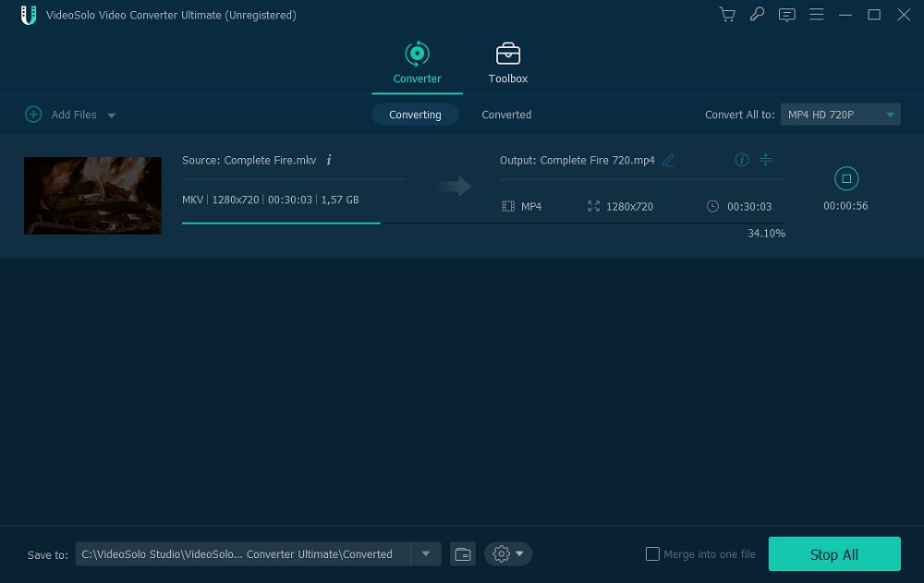Viewport: 924px width, 583px height.
Task: Rename output file with pencil icon
Action: click(668, 160)
